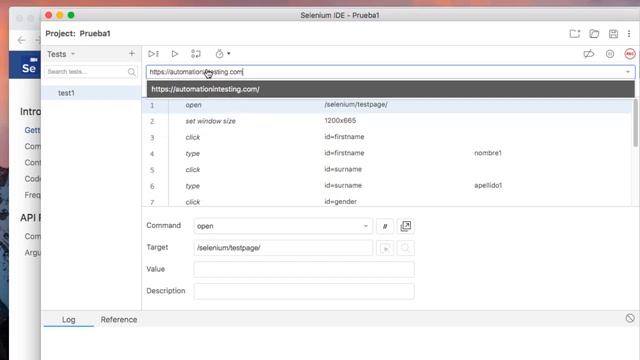Run all tests in the suite
640x360 pixels.
(153, 54)
